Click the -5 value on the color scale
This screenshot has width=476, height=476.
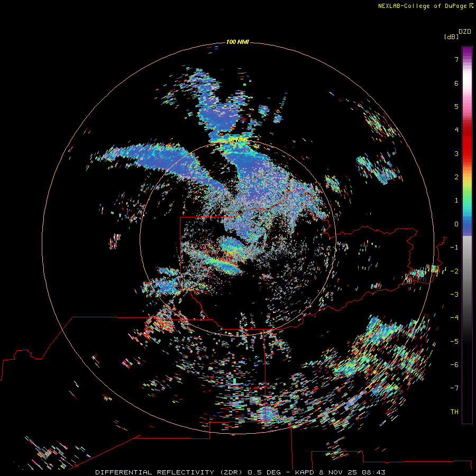click(x=454, y=341)
